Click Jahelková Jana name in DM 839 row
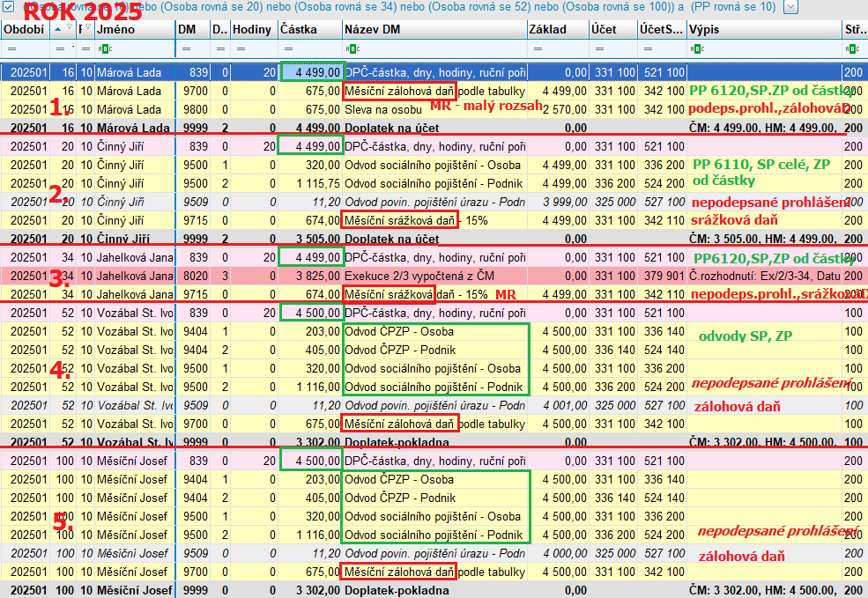The height and width of the screenshot is (598, 868). coord(135,257)
